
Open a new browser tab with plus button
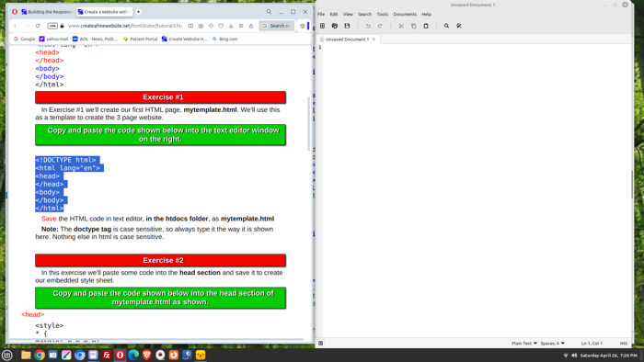click(138, 12)
